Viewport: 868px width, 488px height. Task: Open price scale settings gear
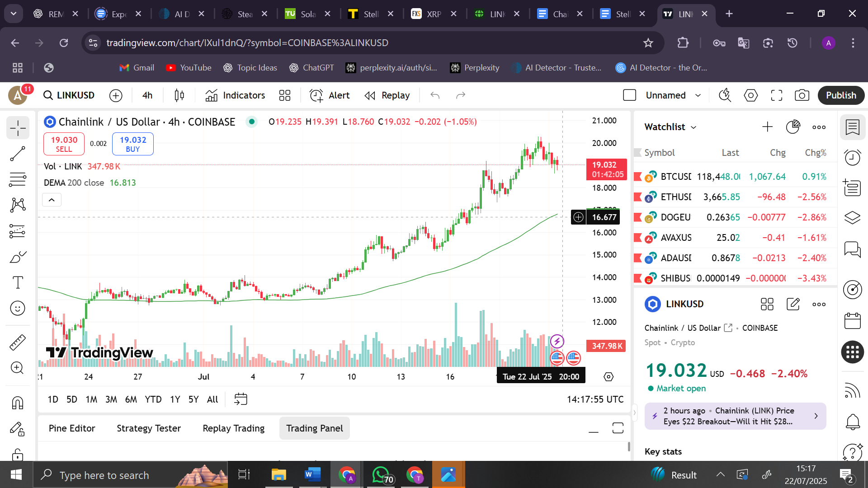click(609, 377)
